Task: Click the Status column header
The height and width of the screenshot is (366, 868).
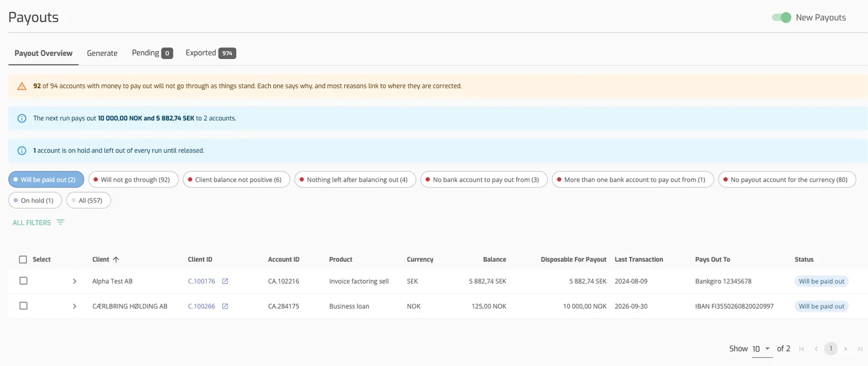Action: pyautogui.click(x=804, y=259)
